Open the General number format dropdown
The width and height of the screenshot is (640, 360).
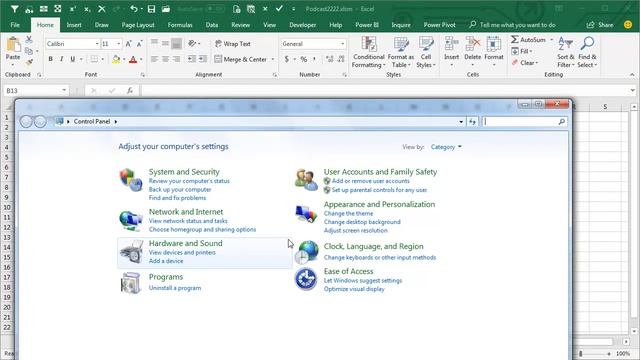pyautogui.click(x=342, y=44)
